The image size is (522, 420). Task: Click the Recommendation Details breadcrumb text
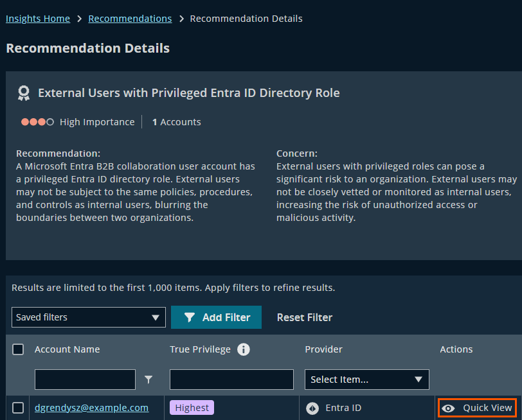tap(246, 19)
